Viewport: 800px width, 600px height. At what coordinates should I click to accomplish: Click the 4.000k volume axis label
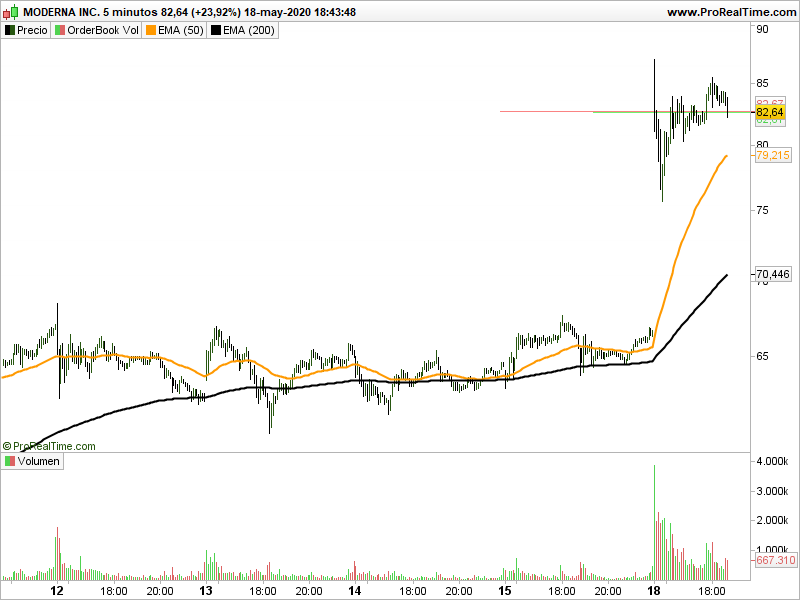point(772,461)
